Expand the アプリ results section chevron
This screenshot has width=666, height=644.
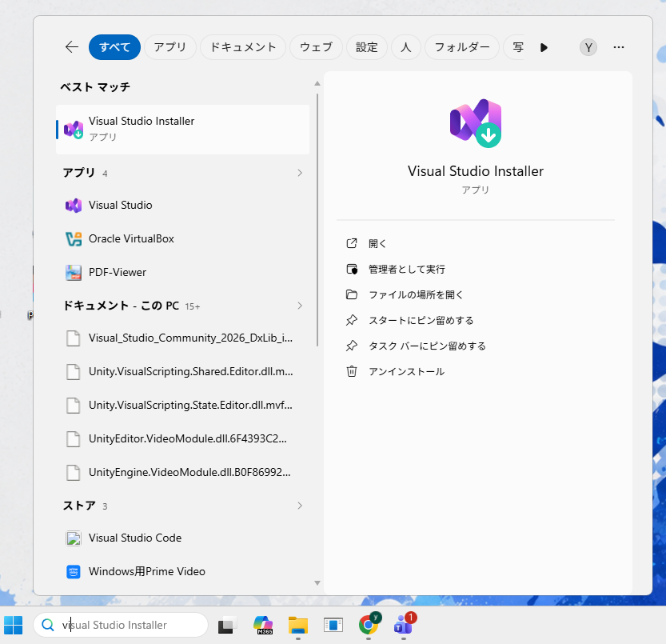(300, 173)
